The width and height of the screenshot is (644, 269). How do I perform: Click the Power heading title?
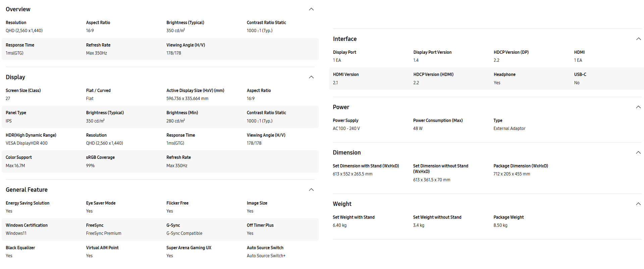[x=341, y=107]
